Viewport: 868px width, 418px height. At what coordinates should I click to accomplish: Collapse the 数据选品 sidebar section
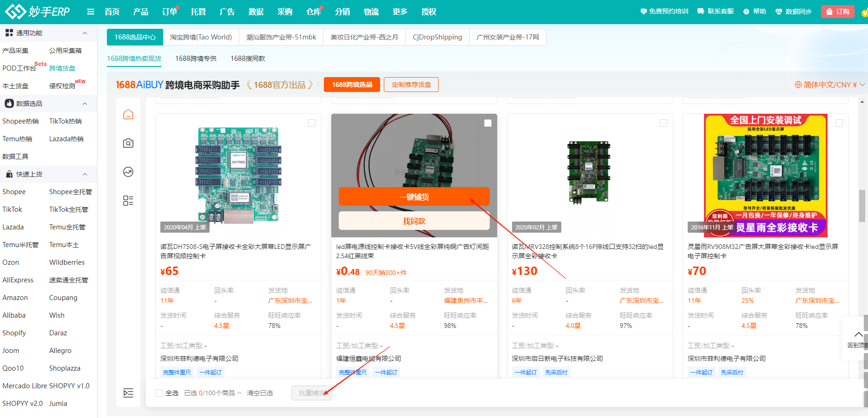click(x=85, y=104)
